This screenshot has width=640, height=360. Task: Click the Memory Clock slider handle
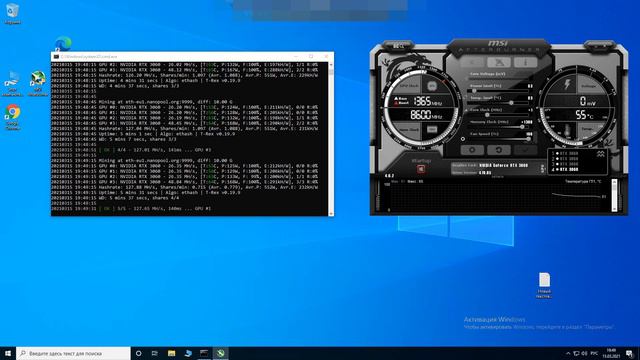522,127
